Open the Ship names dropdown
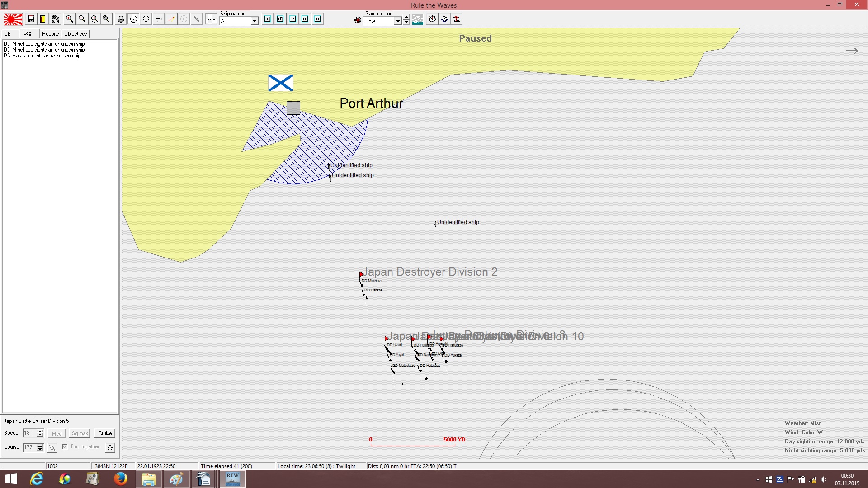Image resolution: width=868 pixels, height=488 pixels. click(255, 21)
